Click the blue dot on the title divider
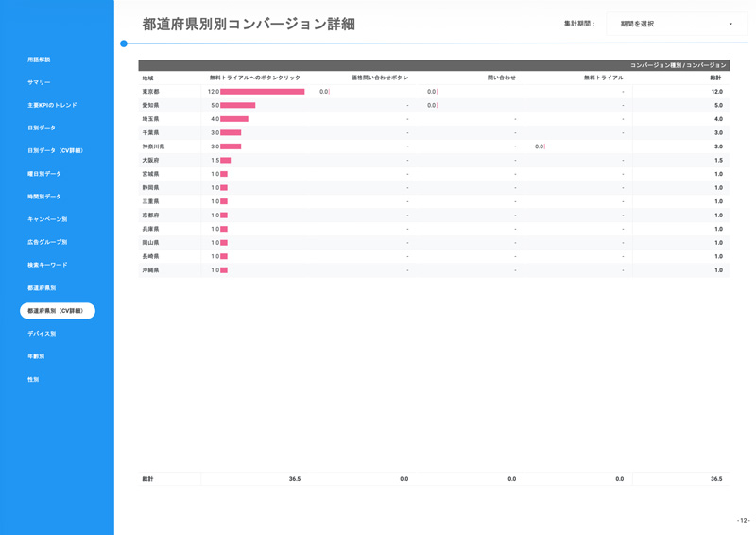 point(124,43)
